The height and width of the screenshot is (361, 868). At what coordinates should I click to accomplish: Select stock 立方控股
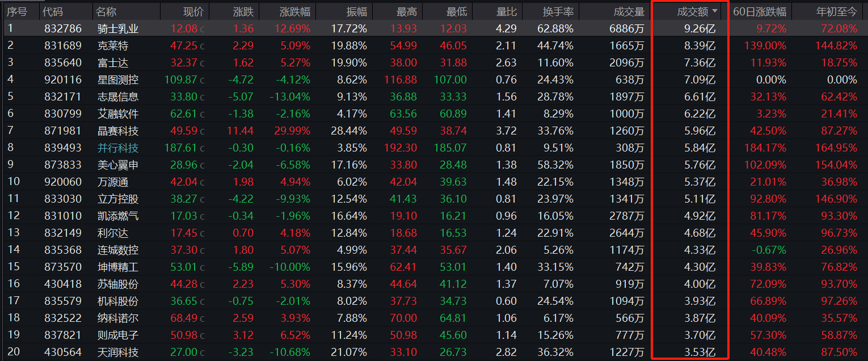point(117,199)
